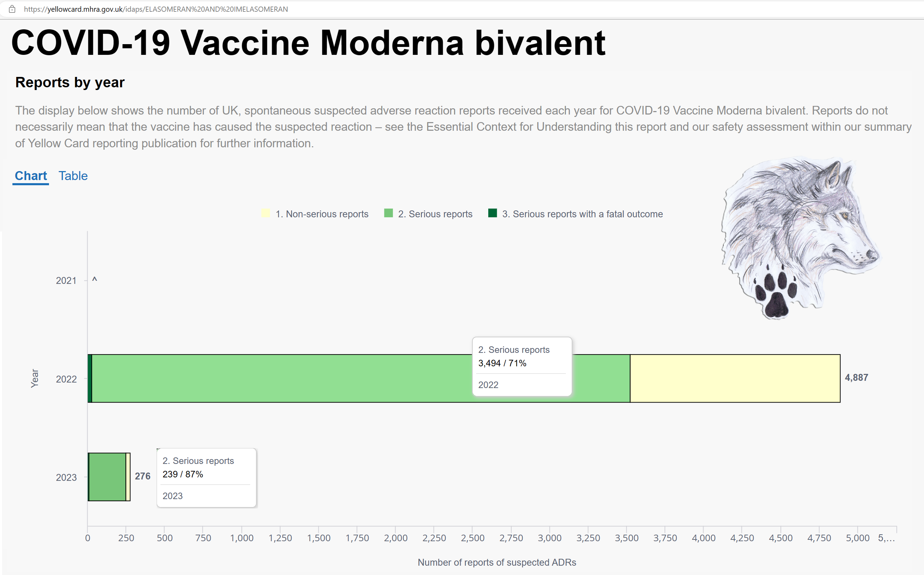Screen dimensions: 924x575
Task: Click the wolf head illustration
Action: pyautogui.click(x=801, y=237)
